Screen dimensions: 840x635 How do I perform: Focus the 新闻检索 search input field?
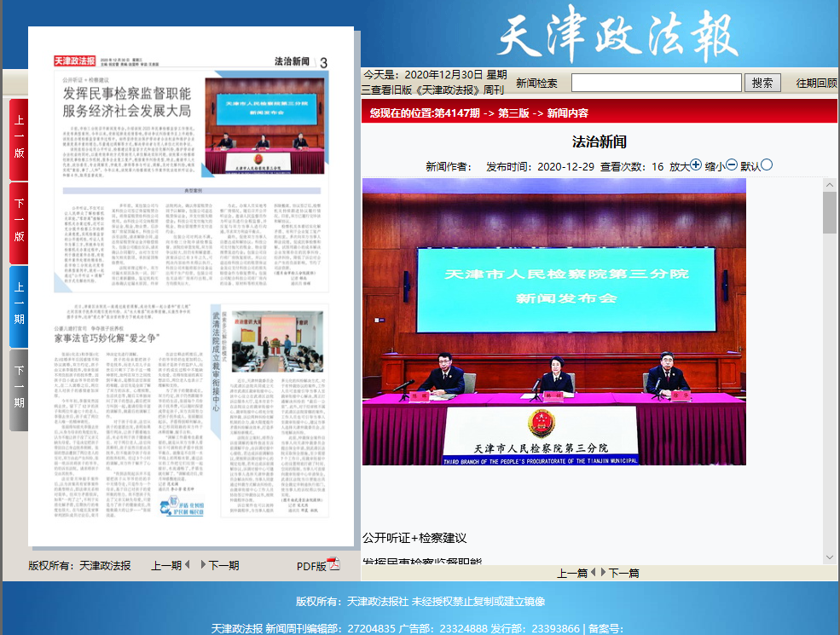click(x=657, y=83)
